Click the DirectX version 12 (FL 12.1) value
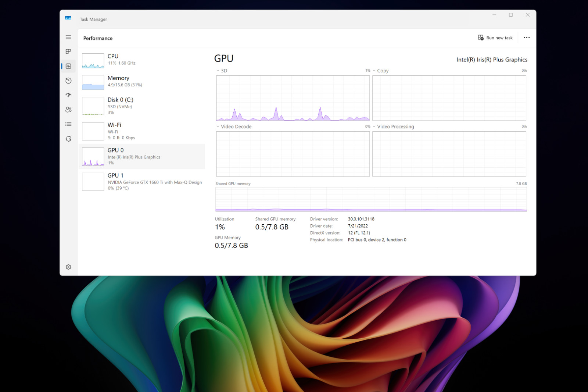Screen dimensions: 588x392 click(x=359, y=233)
